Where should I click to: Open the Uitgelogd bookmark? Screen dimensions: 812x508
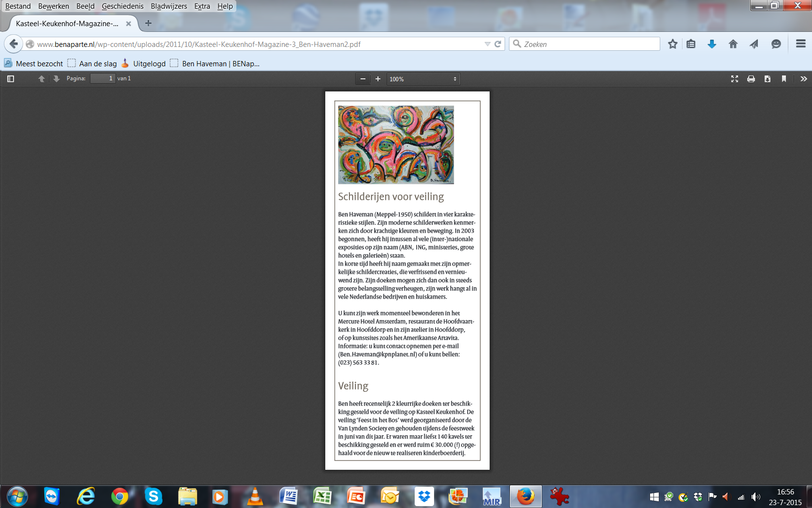[144, 63]
